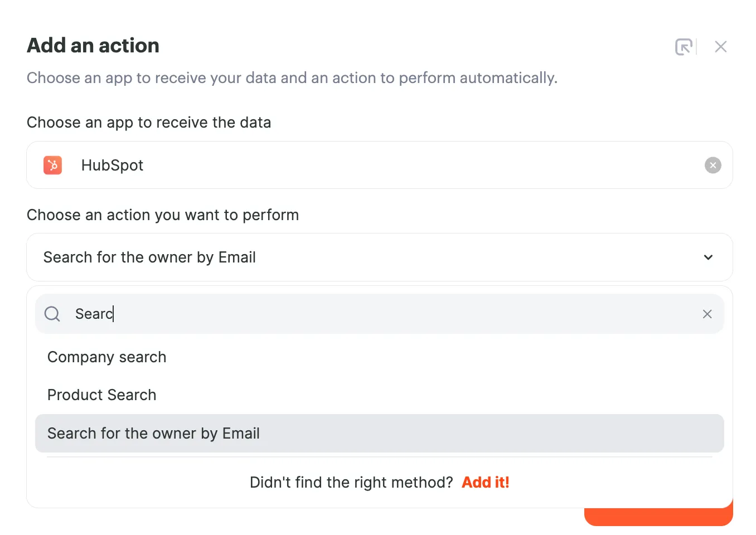
Task: Click the magnifier icon in the search box
Action: (52, 314)
